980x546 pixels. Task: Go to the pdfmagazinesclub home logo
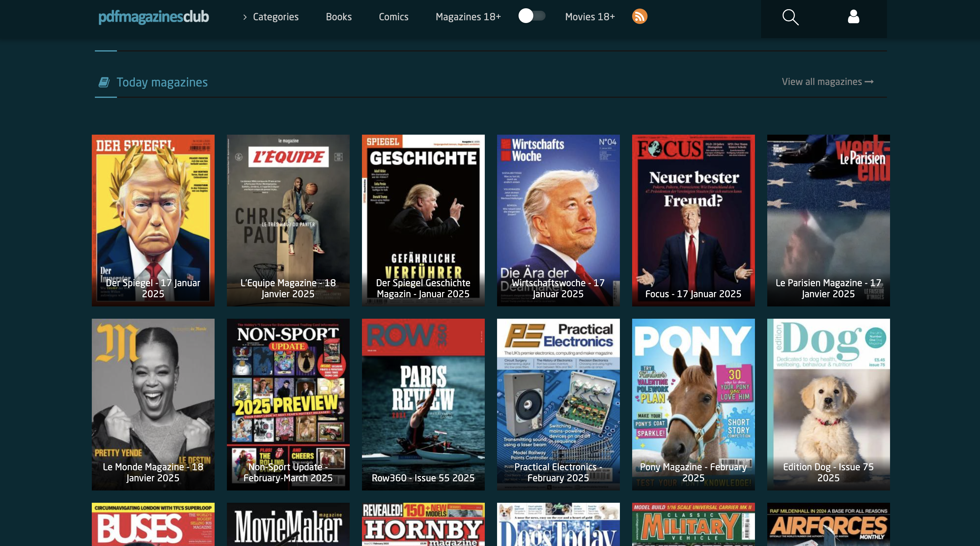(154, 17)
